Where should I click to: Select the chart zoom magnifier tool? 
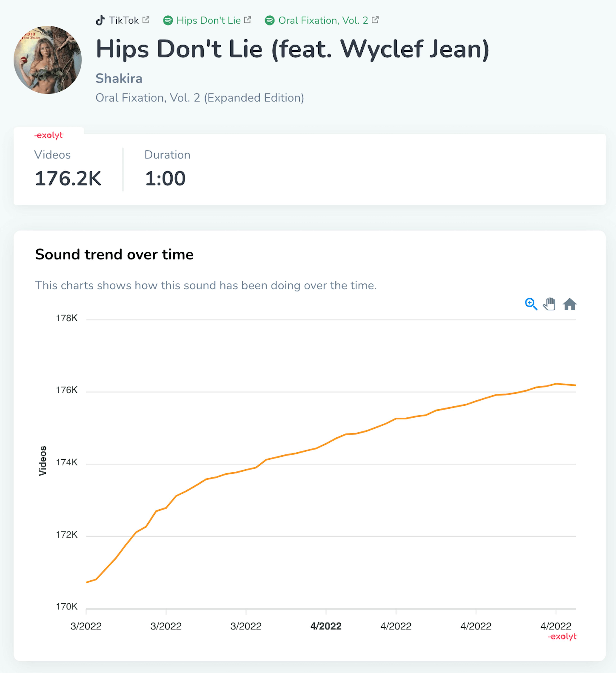[531, 304]
